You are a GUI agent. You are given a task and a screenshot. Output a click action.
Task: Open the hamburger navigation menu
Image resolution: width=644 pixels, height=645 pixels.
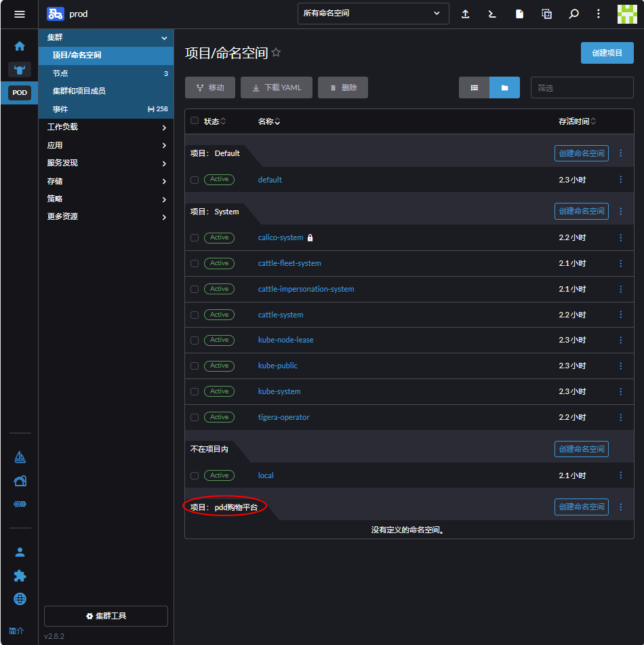coord(19,14)
